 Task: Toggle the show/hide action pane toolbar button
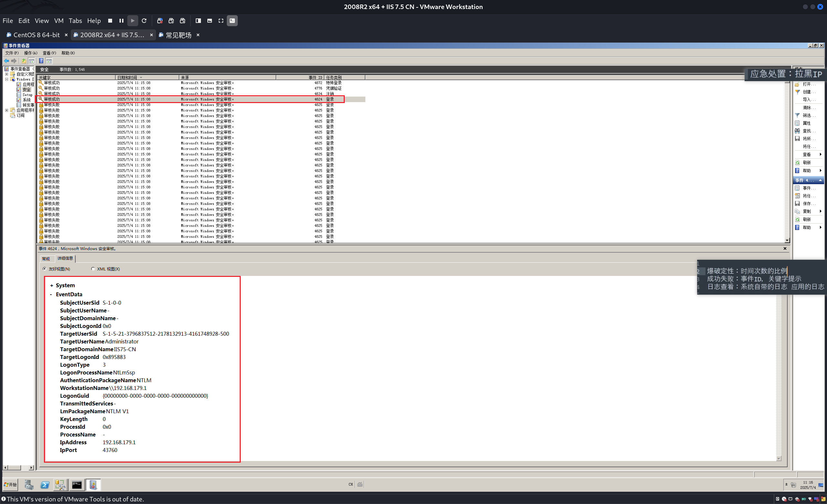(x=49, y=61)
